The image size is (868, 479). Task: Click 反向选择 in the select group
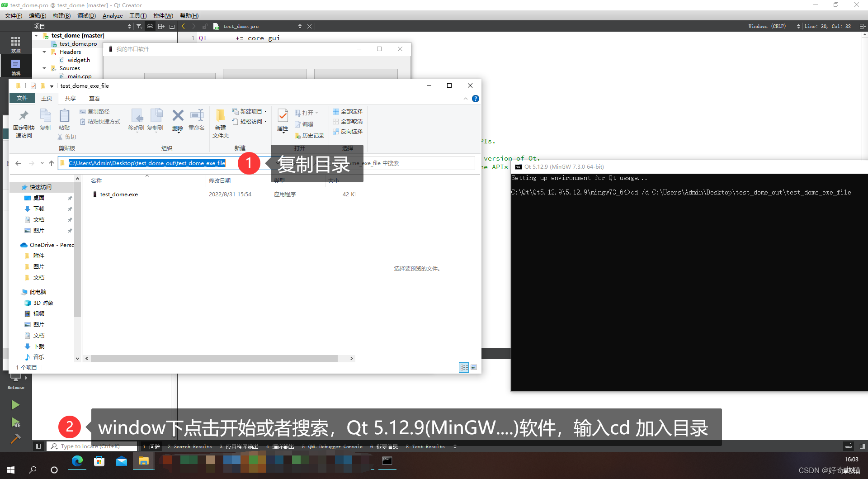348,131
